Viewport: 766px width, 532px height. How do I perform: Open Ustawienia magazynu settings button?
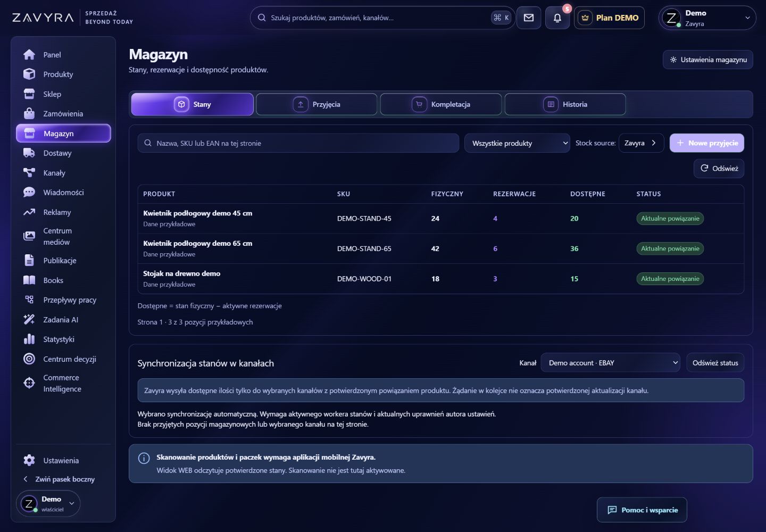tap(708, 60)
